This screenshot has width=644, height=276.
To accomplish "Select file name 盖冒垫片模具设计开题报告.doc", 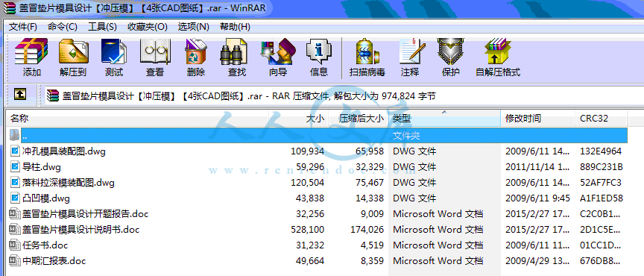I will coord(85,214).
